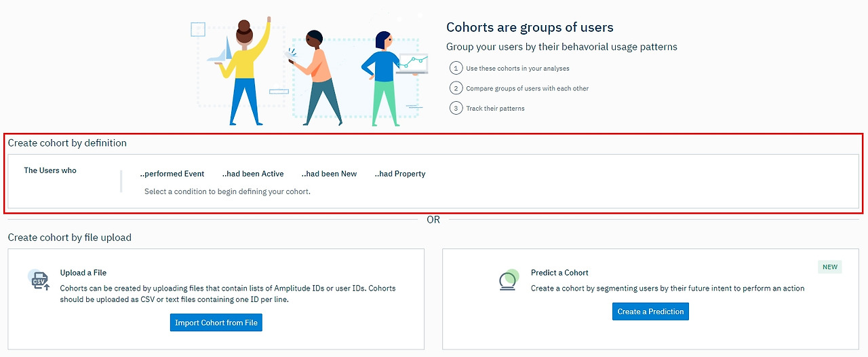Click the CSV file upload icon
The height and width of the screenshot is (357, 868).
click(x=40, y=279)
